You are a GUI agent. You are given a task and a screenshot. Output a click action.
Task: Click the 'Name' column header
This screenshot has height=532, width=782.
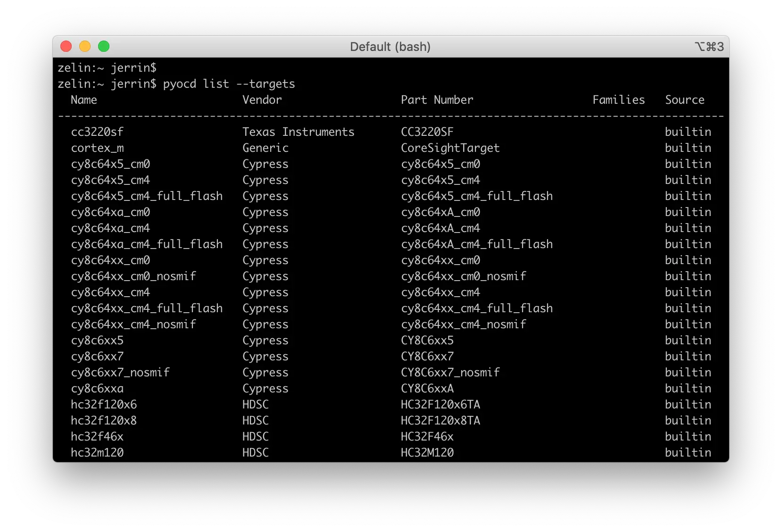point(84,100)
